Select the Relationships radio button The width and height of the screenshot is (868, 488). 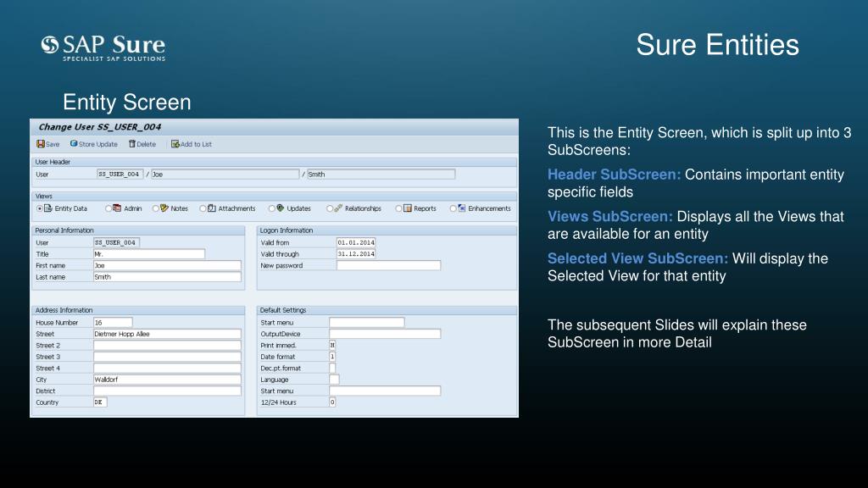click(330, 208)
